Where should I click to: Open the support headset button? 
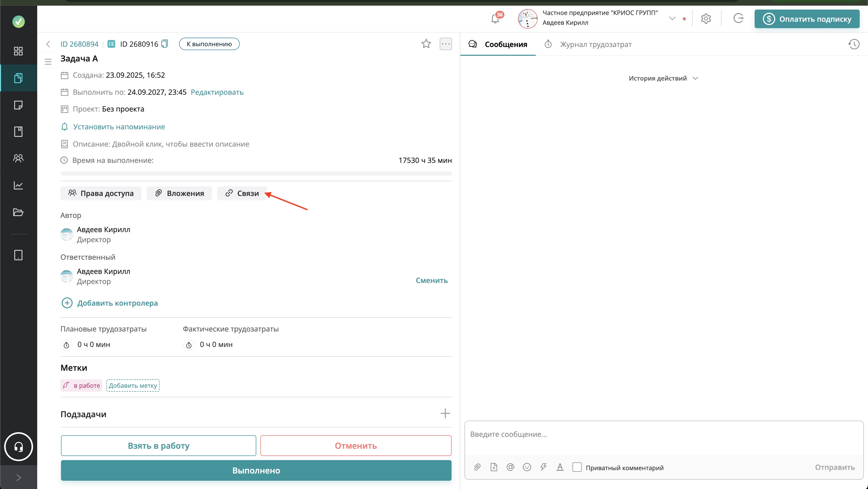point(19,447)
